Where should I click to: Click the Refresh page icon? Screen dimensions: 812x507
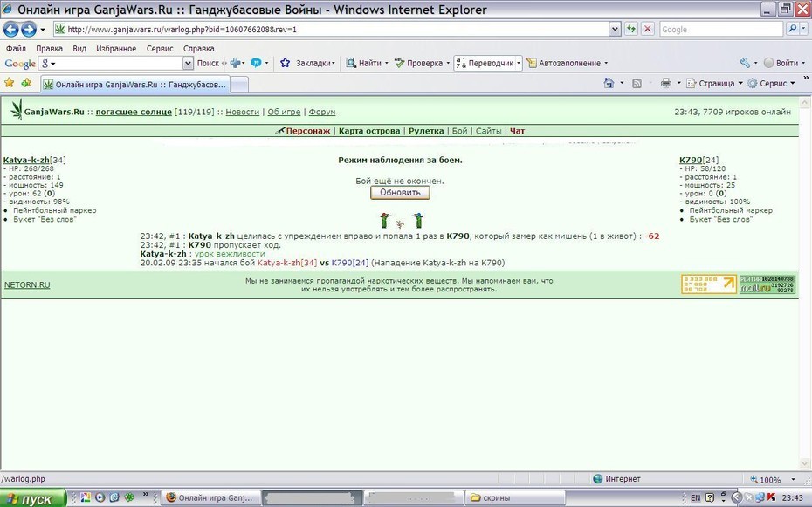coord(630,29)
